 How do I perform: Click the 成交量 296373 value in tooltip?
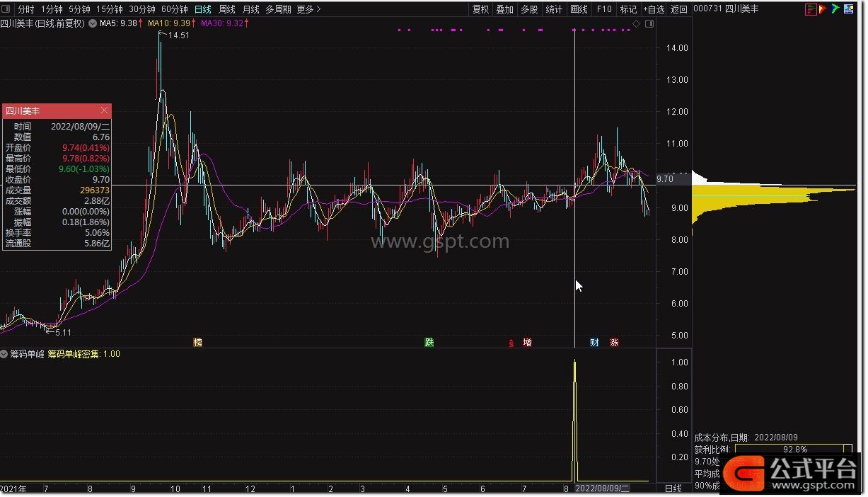coord(94,190)
